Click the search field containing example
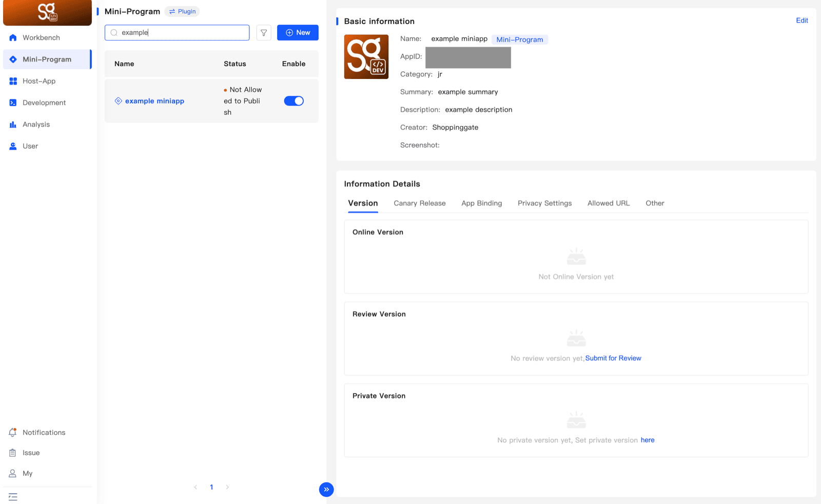Viewport: 821px width, 504px height. click(177, 33)
